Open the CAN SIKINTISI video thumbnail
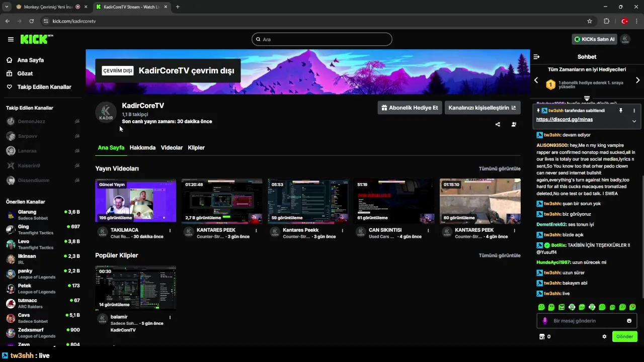Image resolution: width=644 pixels, height=362 pixels. (x=394, y=200)
